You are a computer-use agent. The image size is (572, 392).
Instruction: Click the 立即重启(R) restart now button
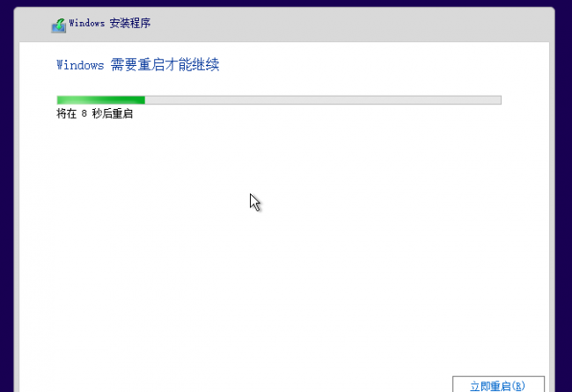498,385
